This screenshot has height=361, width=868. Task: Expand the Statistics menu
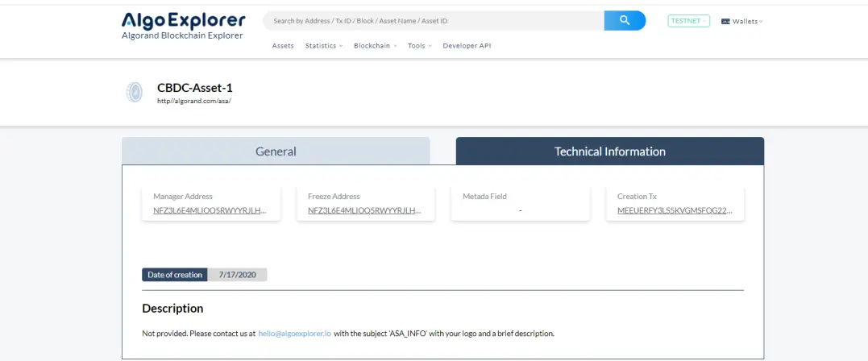(324, 46)
